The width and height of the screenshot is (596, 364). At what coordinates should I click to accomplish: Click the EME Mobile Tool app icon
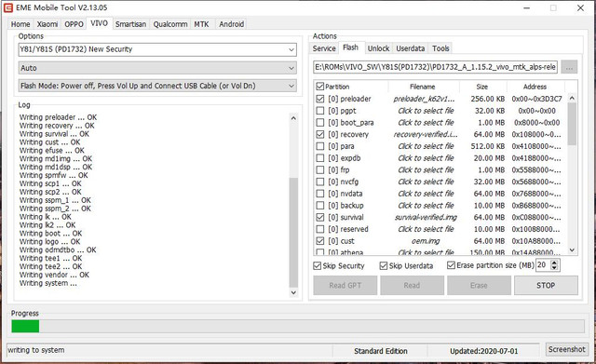click(x=8, y=7)
